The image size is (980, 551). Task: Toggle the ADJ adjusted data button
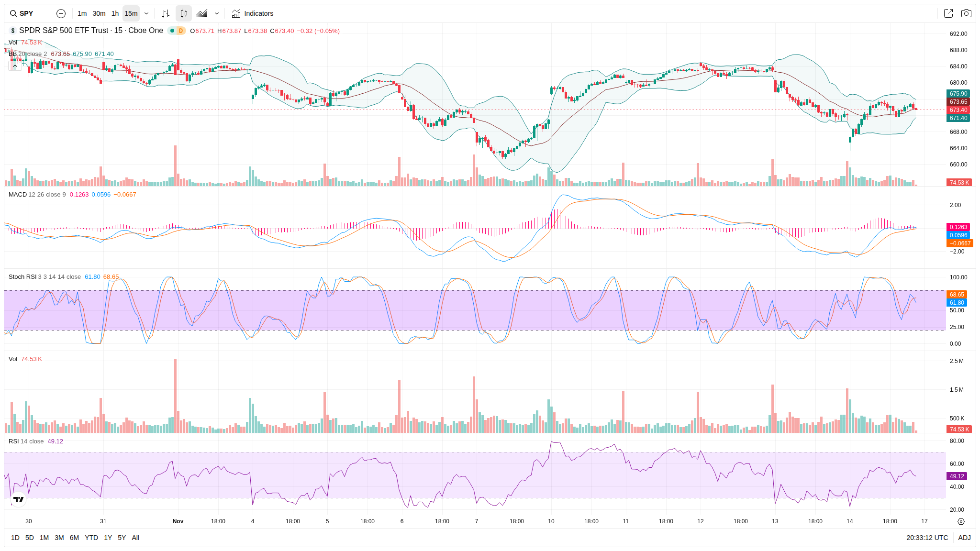click(x=964, y=538)
